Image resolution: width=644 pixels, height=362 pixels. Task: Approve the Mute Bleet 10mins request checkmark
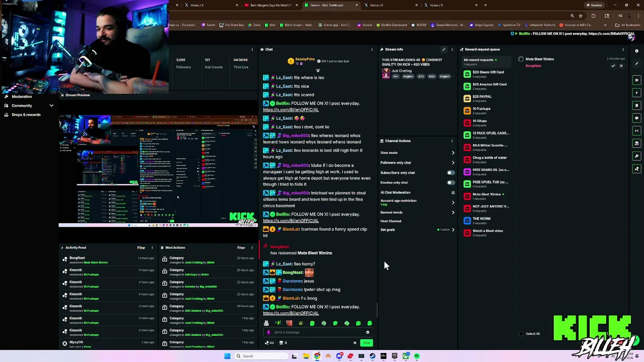tap(613, 66)
